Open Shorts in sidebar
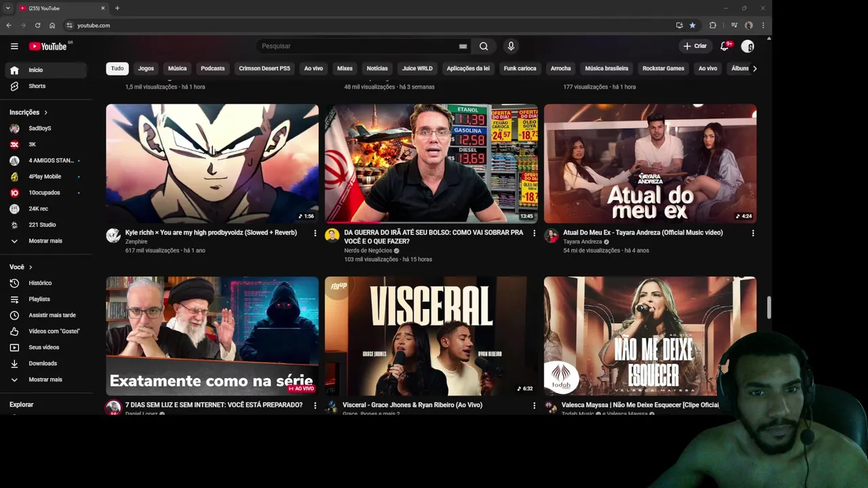The height and width of the screenshot is (488, 868). tap(45, 86)
